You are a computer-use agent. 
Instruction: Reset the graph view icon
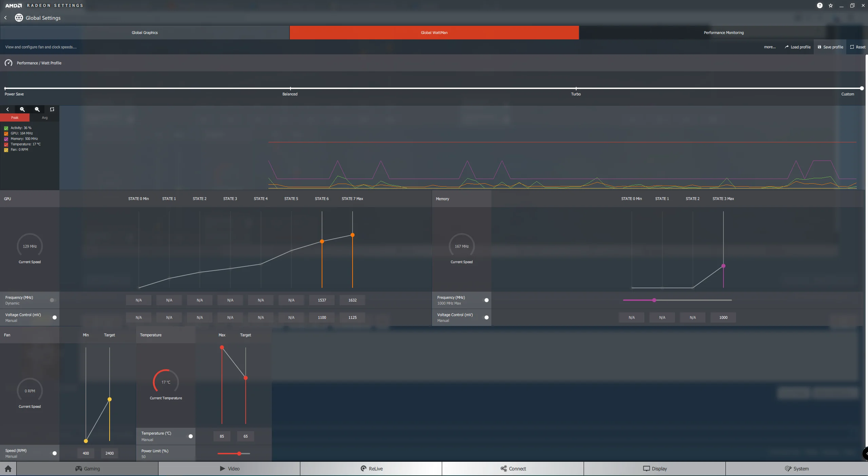point(52,109)
